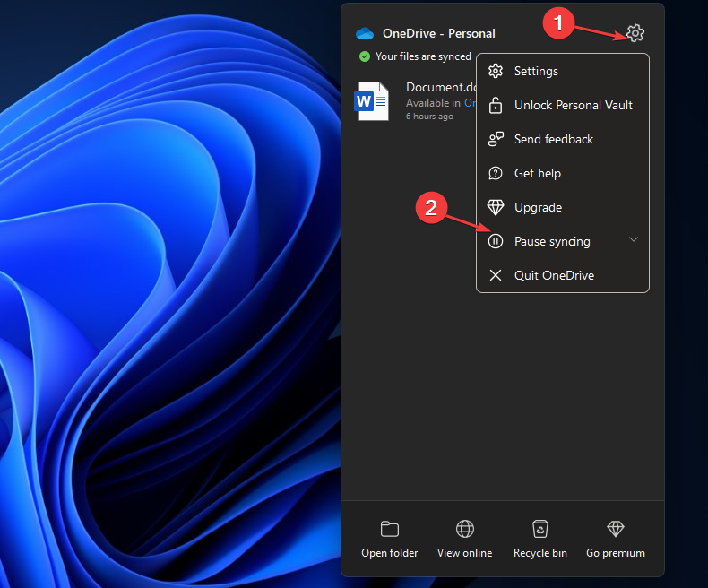The width and height of the screenshot is (708, 588).
Task: Choose Unlock Personal Vault
Action: (x=563, y=105)
